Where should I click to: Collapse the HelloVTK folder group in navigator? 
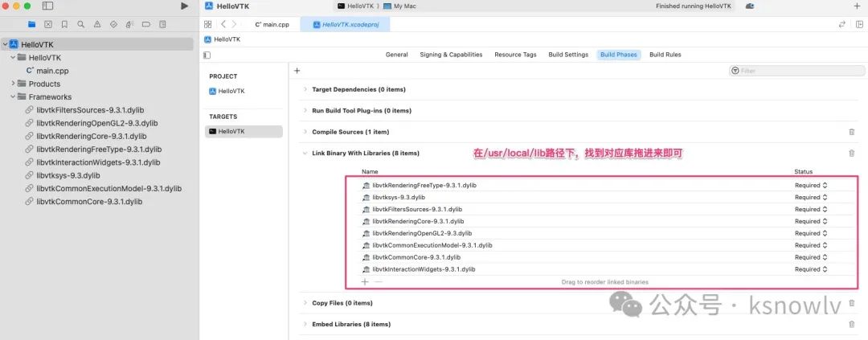12,58
